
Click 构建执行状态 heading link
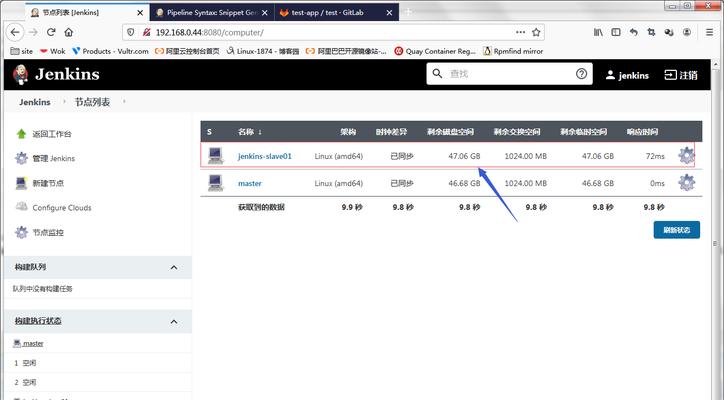click(38, 321)
